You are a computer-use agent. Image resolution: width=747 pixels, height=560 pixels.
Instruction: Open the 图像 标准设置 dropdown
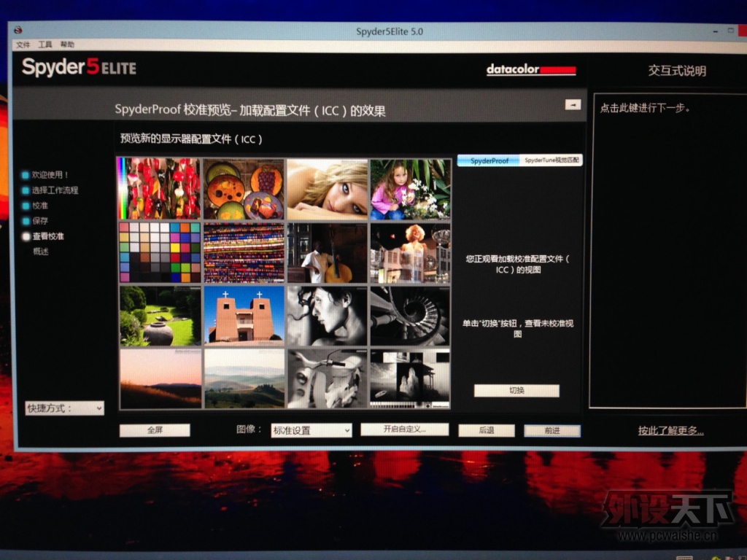pyautogui.click(x=311, y=430)
